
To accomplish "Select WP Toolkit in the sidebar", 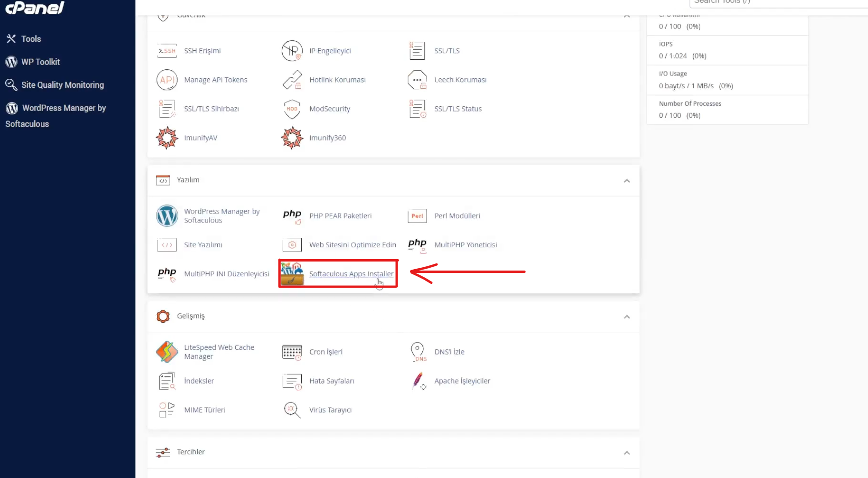I will coord(40,62).
